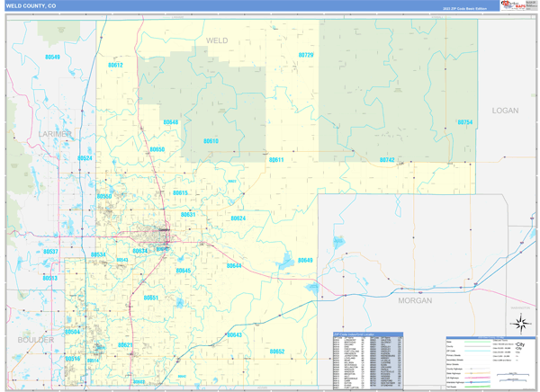540x392 pixels.
Task: Select ZIP code label 80524
Action: coord(85,158)
